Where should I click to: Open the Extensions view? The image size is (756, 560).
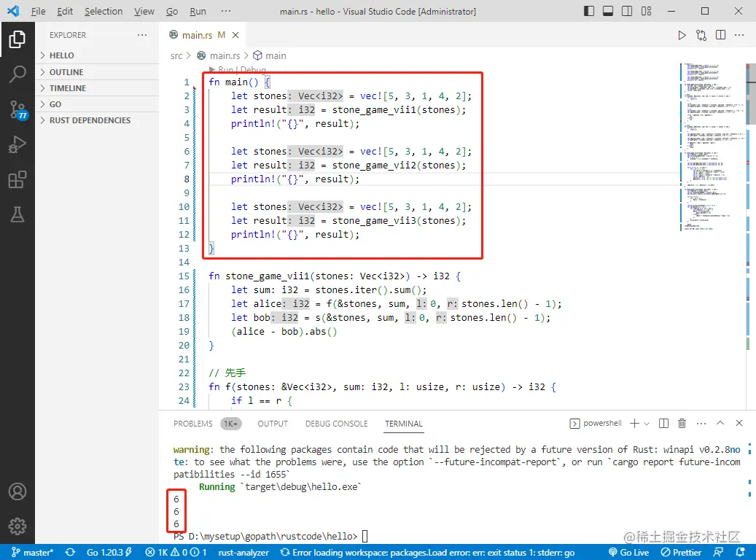17,179
